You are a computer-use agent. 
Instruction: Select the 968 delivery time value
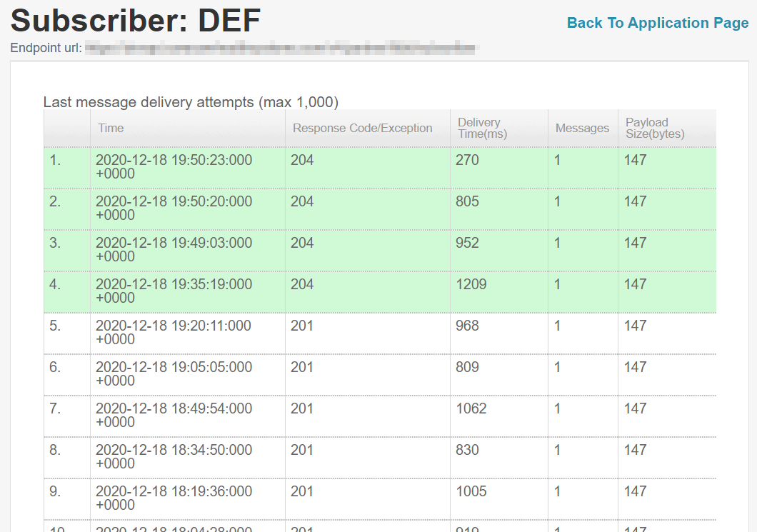tap(466, 326)
